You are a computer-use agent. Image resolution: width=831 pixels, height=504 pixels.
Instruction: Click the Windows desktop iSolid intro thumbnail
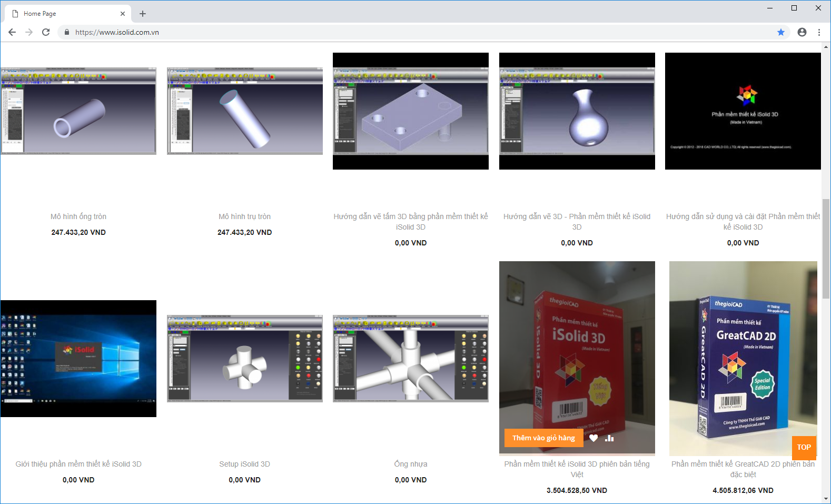coord(78,359)
